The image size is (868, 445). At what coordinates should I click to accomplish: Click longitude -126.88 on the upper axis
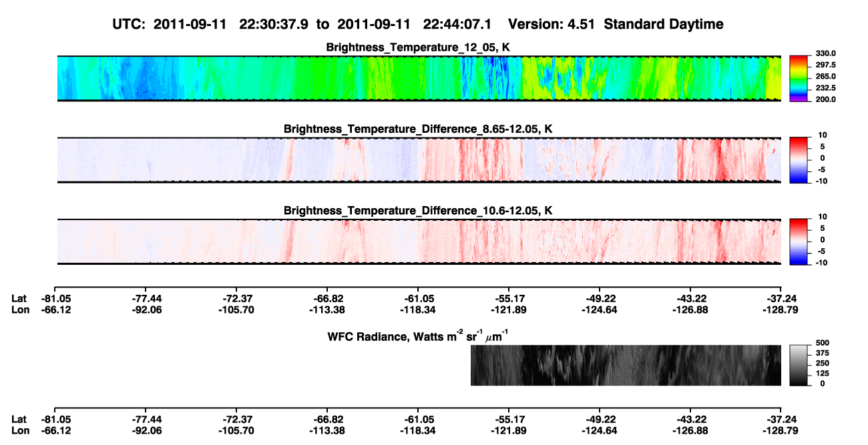click(x=691, y=309)
